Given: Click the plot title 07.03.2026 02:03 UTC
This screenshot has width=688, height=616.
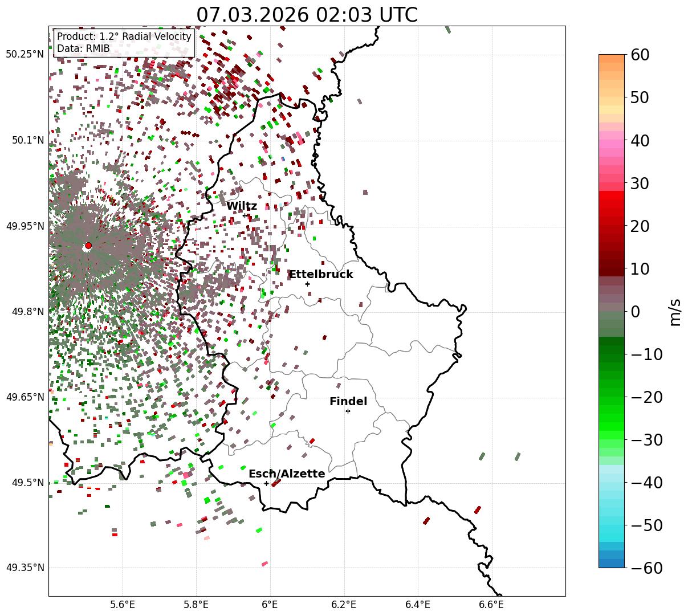Looking at the screenshot, I should point(307,15).
